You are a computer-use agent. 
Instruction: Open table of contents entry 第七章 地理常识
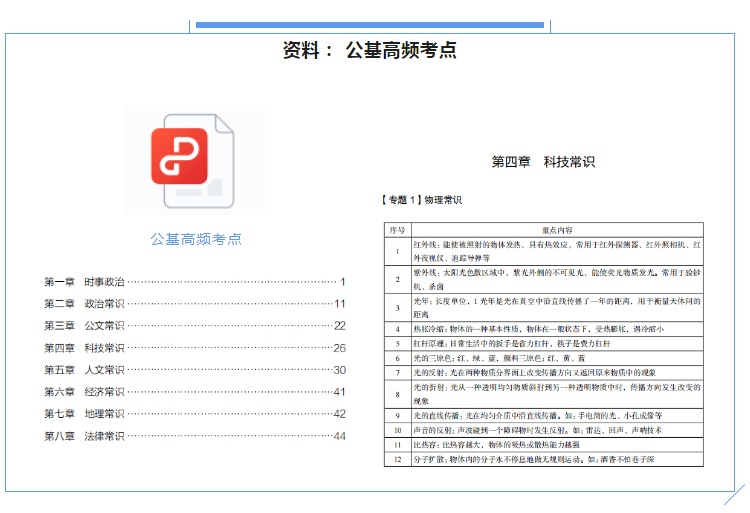click(x=195, y=414)
